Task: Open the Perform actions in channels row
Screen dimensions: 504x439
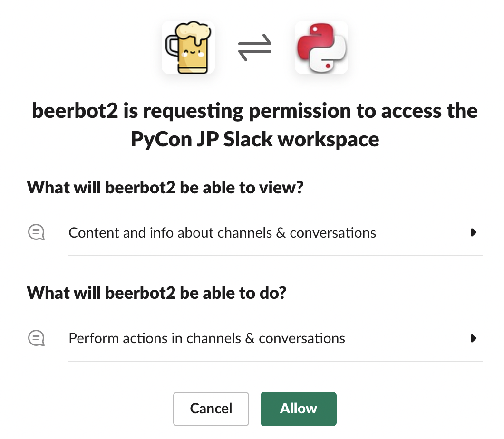Action: tap(207, 338)
